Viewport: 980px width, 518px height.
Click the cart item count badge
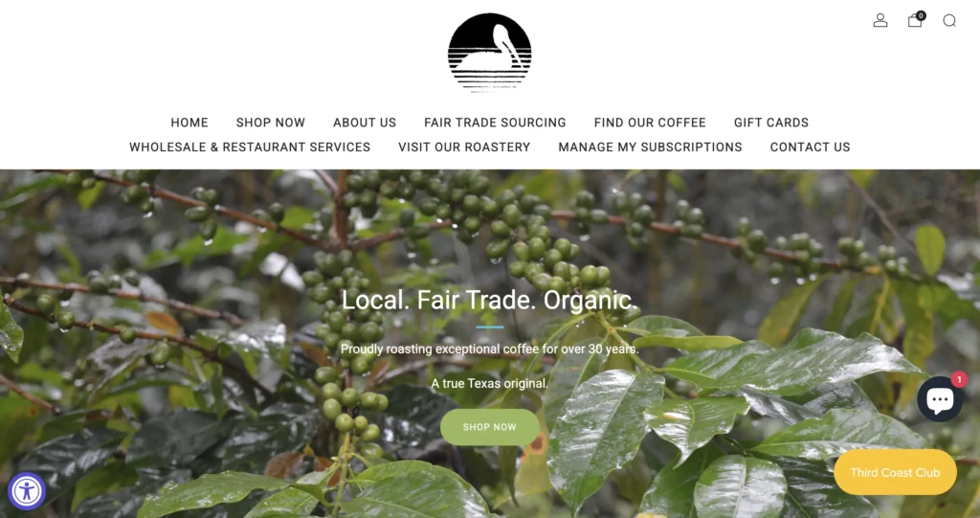pos(921,15)
